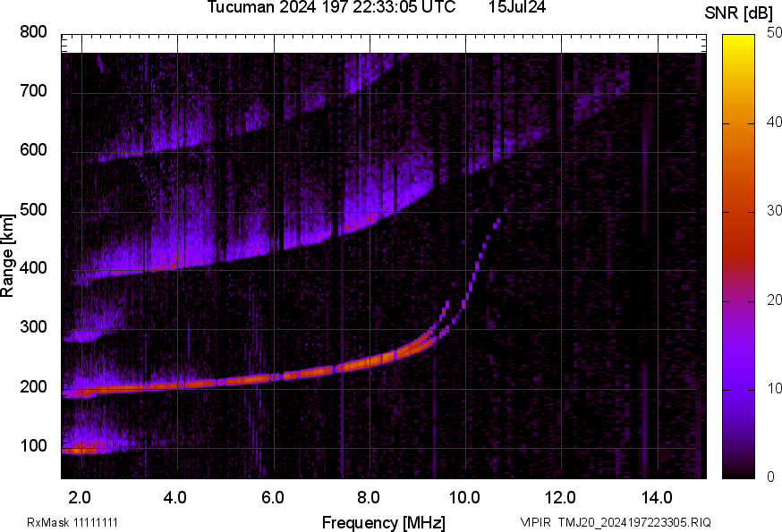Click the colorbar tick label '40'

774,122
